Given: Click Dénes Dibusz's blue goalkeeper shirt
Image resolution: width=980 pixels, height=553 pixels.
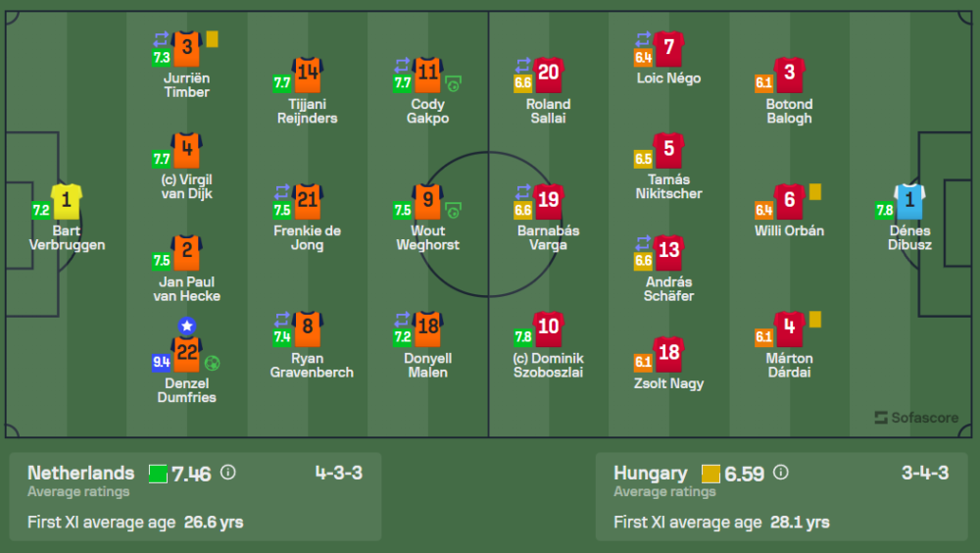Looking at the screenshot, I should pyautogui.click(x=910, y=201).
